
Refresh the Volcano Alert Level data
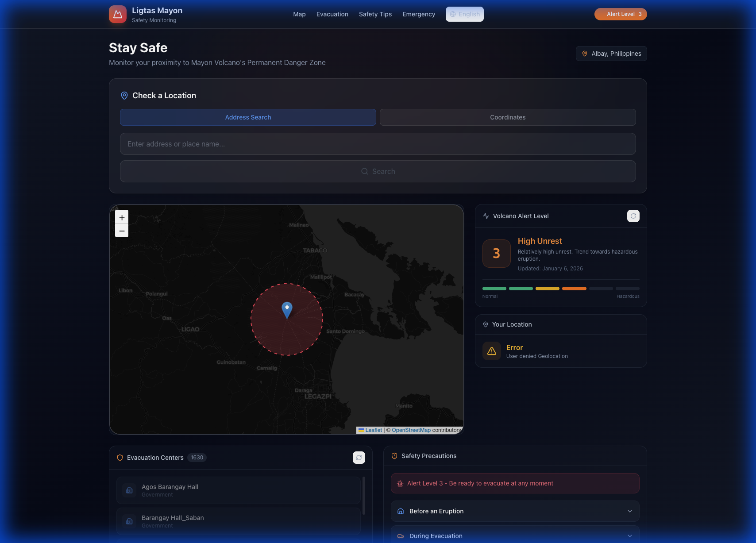633,216
